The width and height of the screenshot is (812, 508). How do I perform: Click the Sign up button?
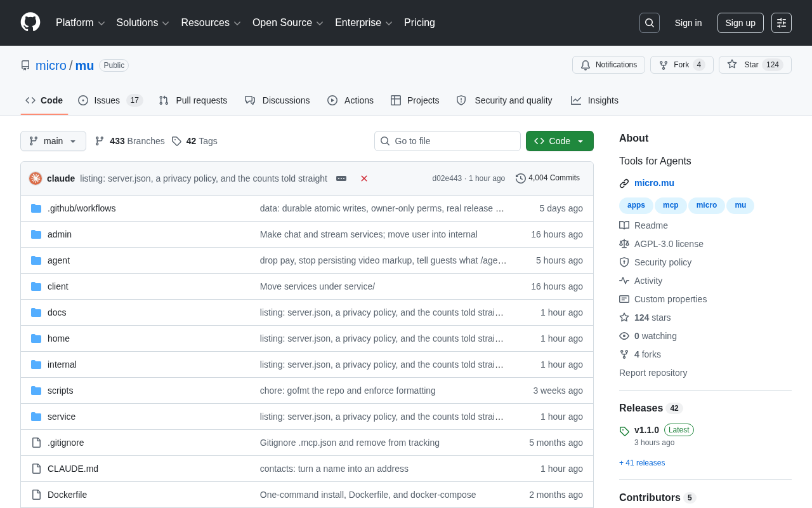pyautogui.click(x=740, y=23)
